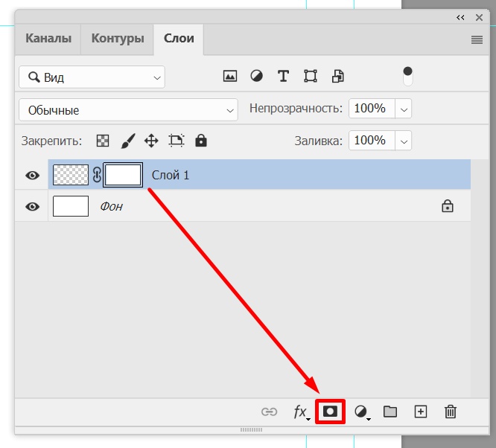Image resolution: width=496 pixels, height=448 pixels.
Task: Filter layers by type (T) icon
Action: [283, 76]
